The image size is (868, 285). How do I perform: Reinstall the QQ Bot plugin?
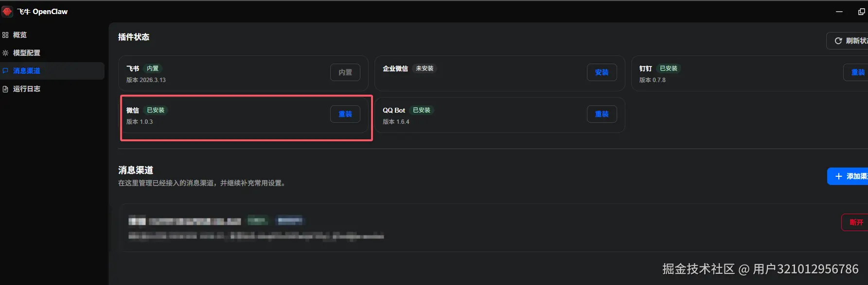[602, 114]
